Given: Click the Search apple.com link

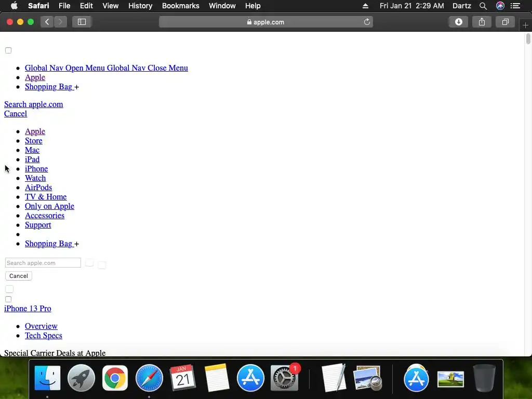Looking at the screenshot, I should 34,104.
